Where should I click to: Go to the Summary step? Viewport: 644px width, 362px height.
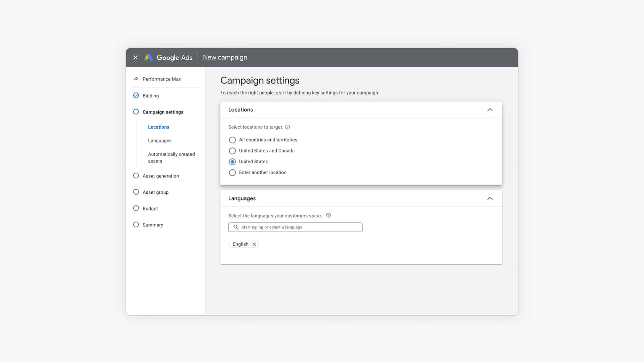pos(153,225)
